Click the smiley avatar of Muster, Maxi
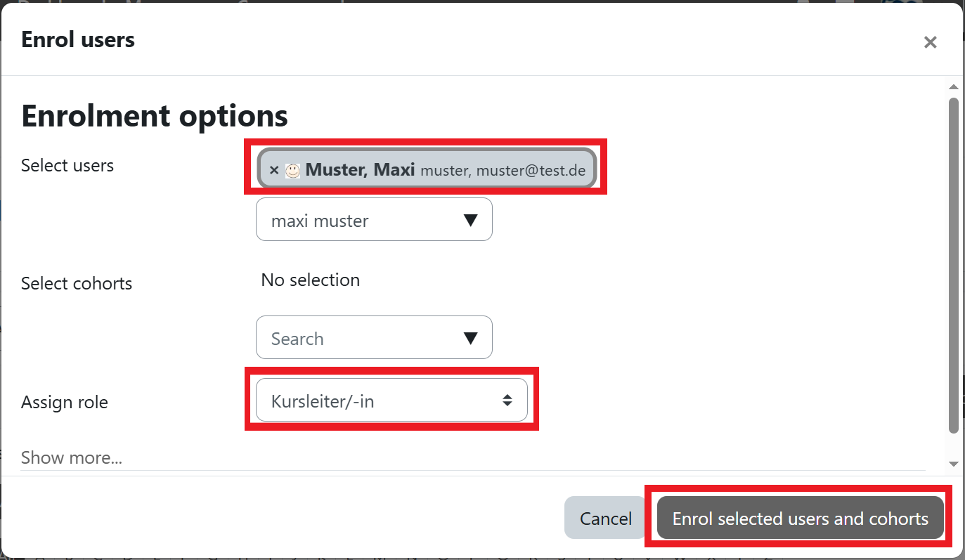The width and height of the screenshot is (965, 560). (x=292, y=170)
